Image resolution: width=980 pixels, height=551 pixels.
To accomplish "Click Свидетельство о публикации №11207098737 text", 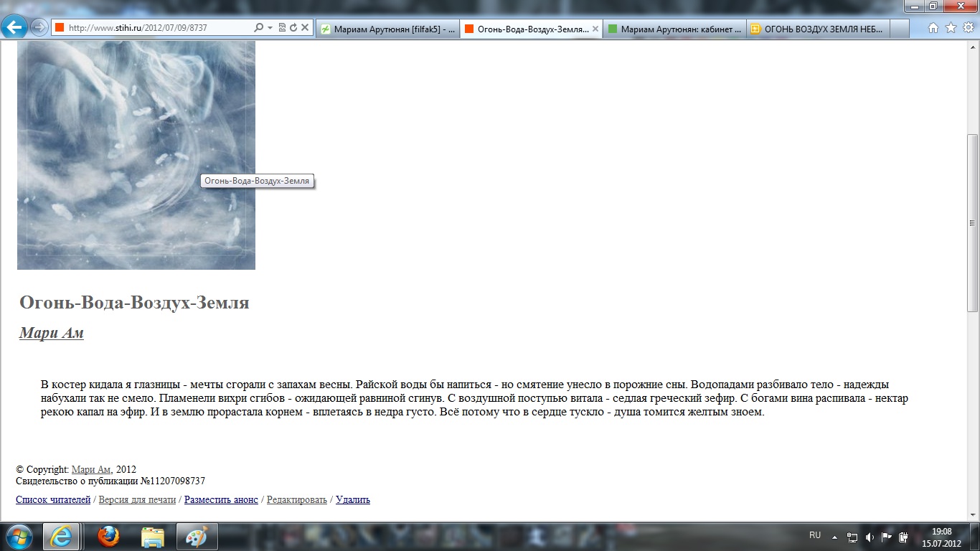I will point(110,481).
